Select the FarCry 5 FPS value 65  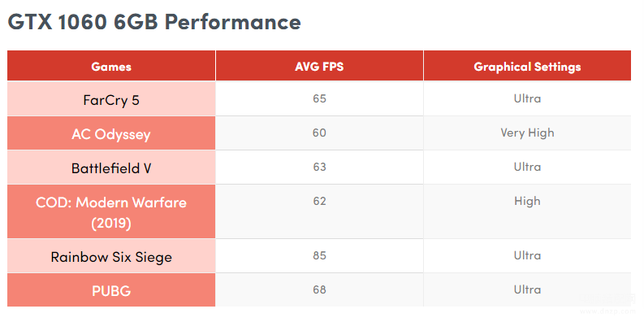[319, 98]
